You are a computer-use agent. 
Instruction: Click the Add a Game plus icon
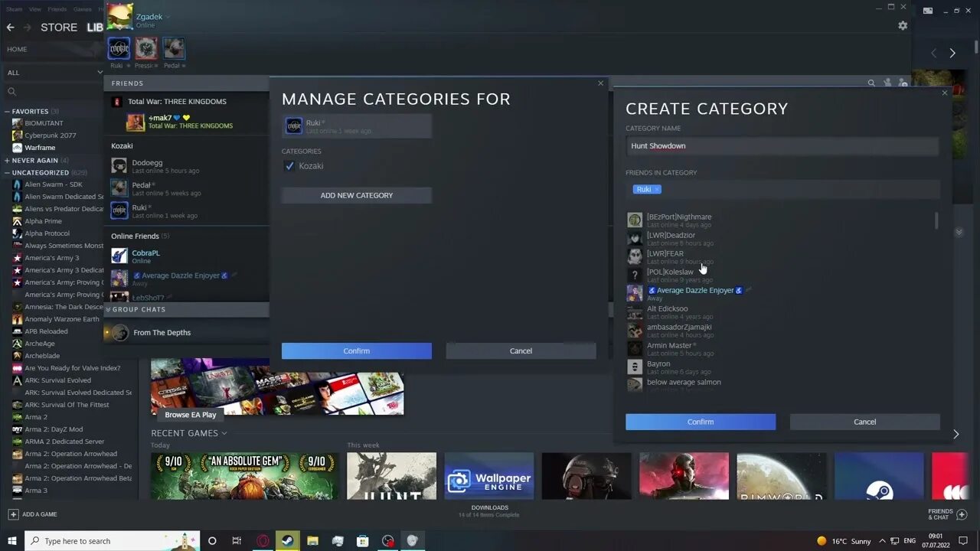tap(12, 514)
